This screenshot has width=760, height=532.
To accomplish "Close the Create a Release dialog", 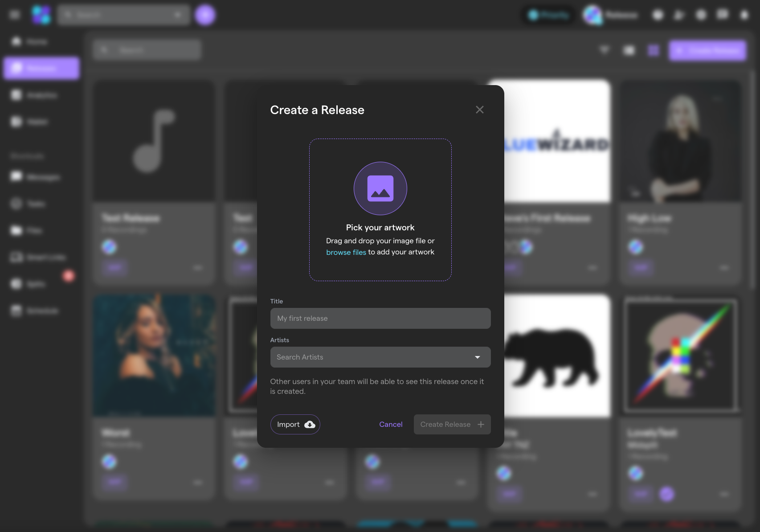I will click(x=479, y=110).
